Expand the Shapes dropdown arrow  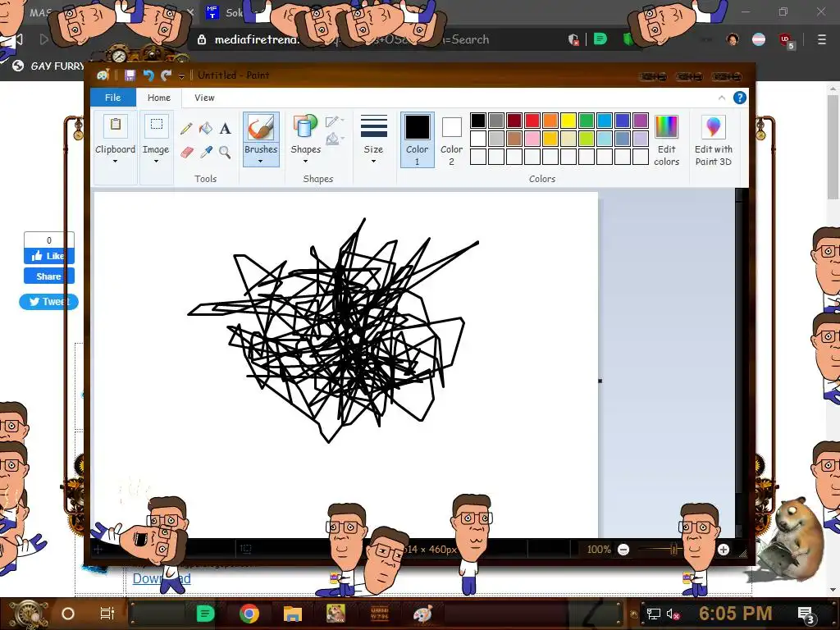point(305,162)
